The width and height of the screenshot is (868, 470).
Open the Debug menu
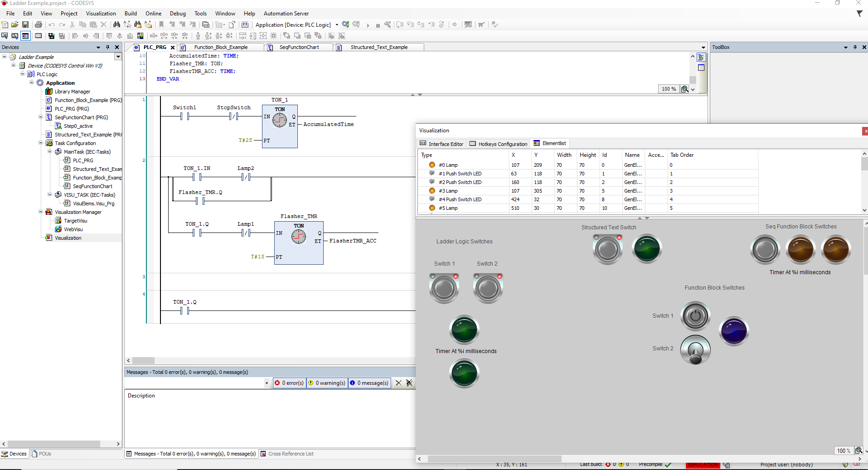click(x=178, y=14)
